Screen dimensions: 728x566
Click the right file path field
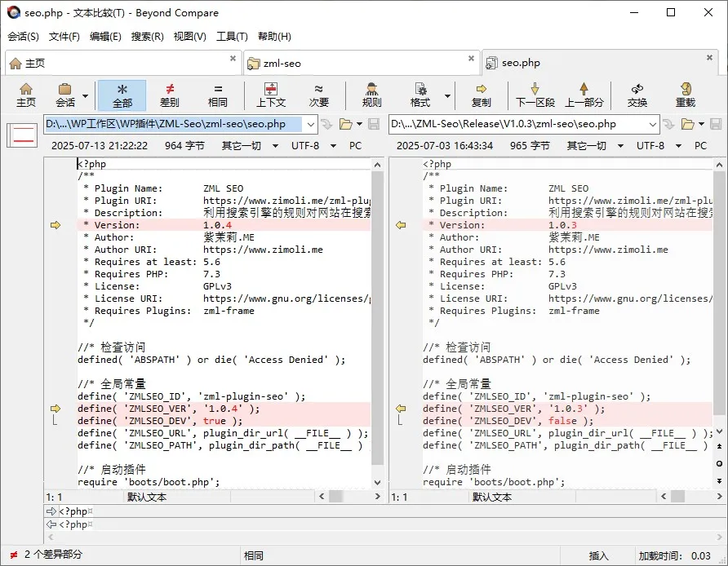click(518, 124)
